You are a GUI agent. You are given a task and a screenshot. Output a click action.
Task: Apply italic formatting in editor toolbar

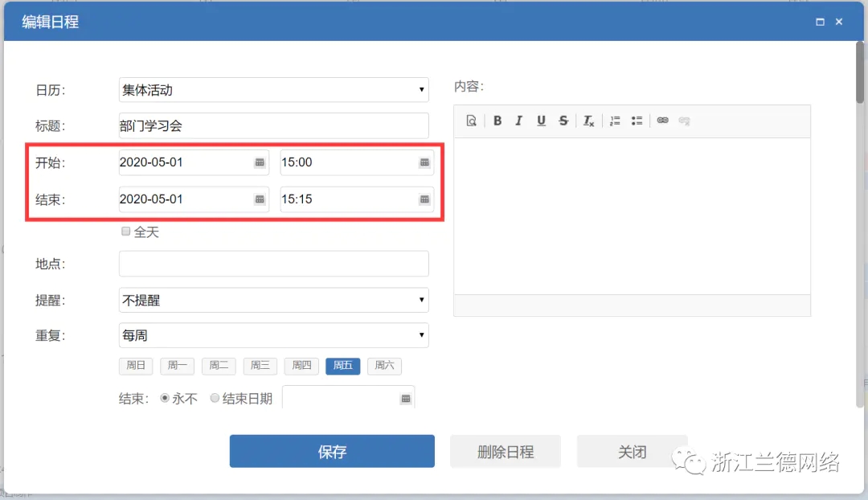(x=519, y=121)
